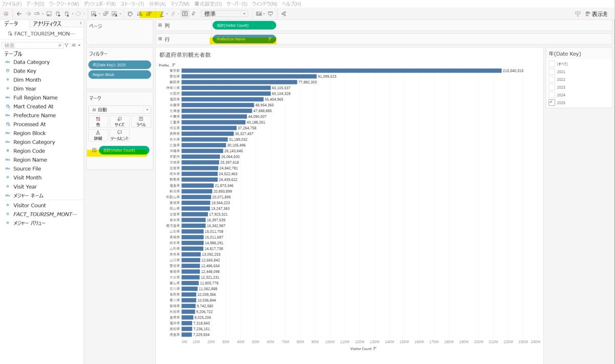Click the forward (redo) arrow icon

click(x=28, y=14)
